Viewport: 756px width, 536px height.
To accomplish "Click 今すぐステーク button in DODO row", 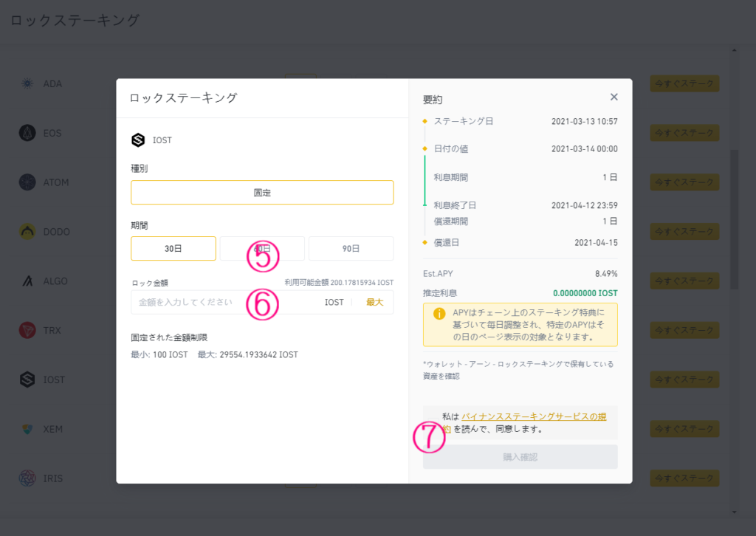I will (684, 231).
